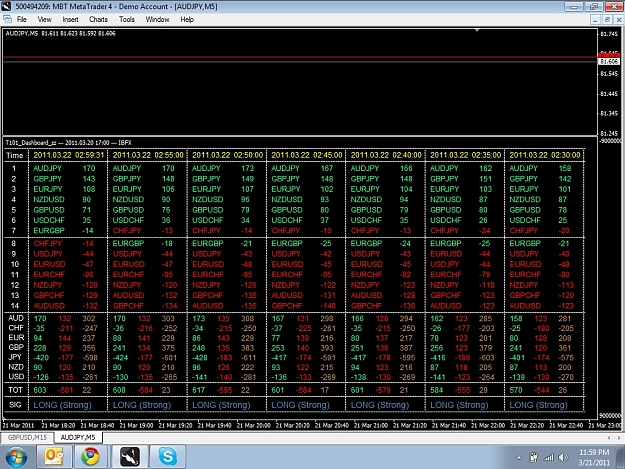Viewport: 625px width, 469px height.
Task: Click the Time row header label
Action: point(15,155)
